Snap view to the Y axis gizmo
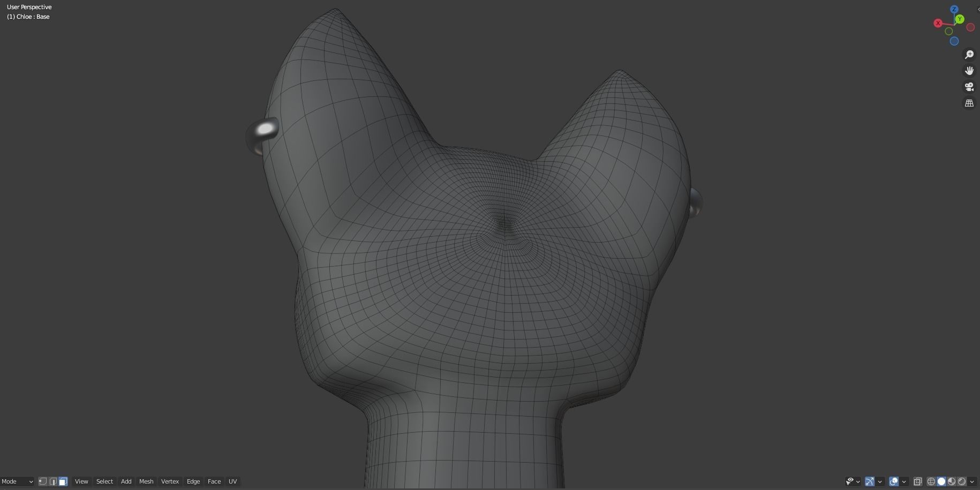980x490 pixels. click(x=960, y=19)
